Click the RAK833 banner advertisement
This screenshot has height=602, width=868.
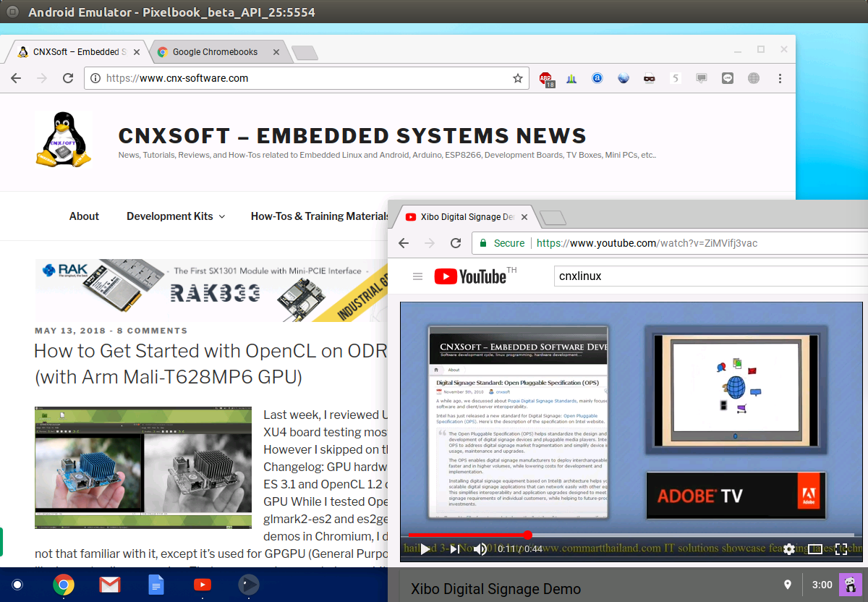(212, 291)
